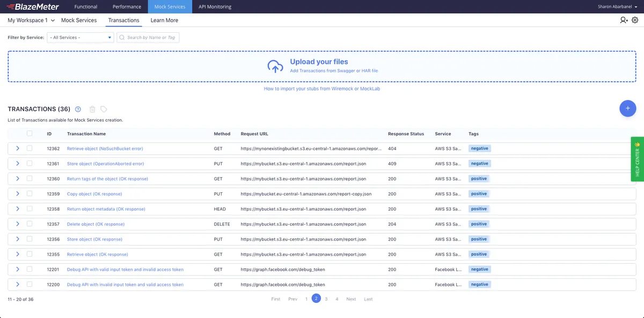This screenshot has height=318, width=644.
Task: Toggle the select all transactions checkbox
Action: click(30, 133)
